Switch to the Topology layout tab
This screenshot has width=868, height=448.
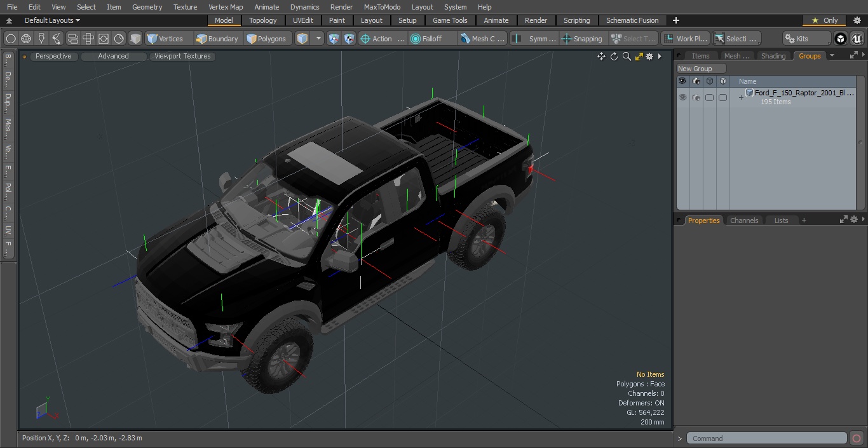tap(263, 20)
